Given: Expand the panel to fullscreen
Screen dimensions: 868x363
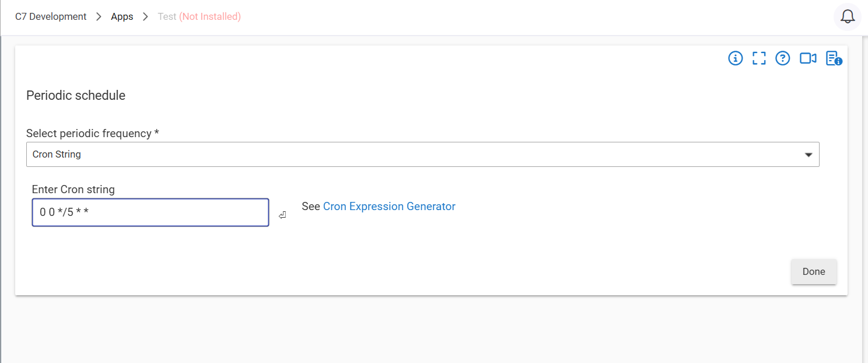Looking at the screenshot, I should (x=759, y=58).
